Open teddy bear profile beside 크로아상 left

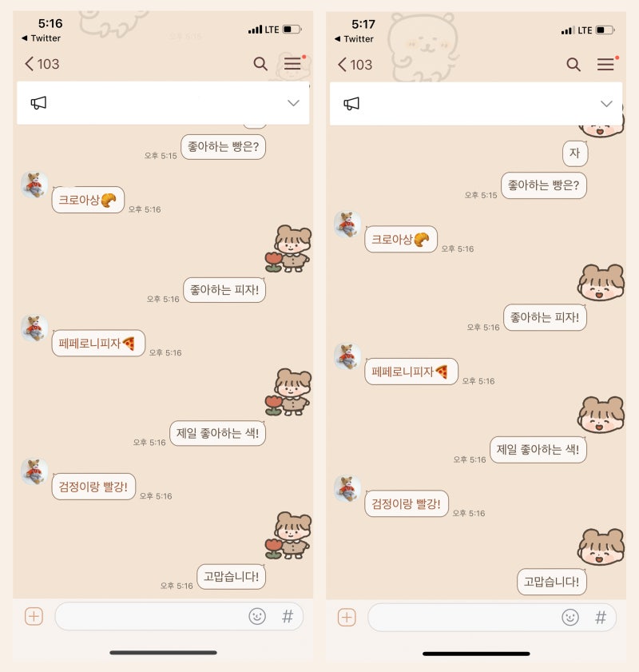(34, 185)
